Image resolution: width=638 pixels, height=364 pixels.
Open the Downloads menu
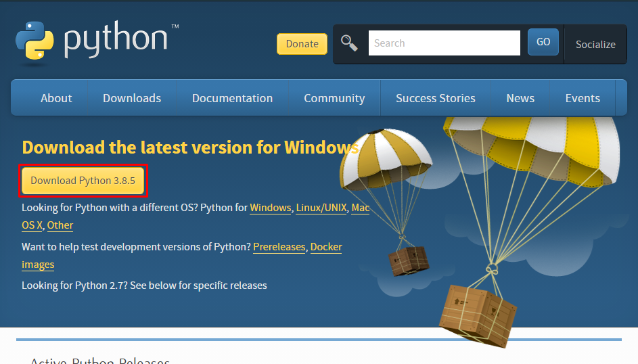click(x=132, y=98)
